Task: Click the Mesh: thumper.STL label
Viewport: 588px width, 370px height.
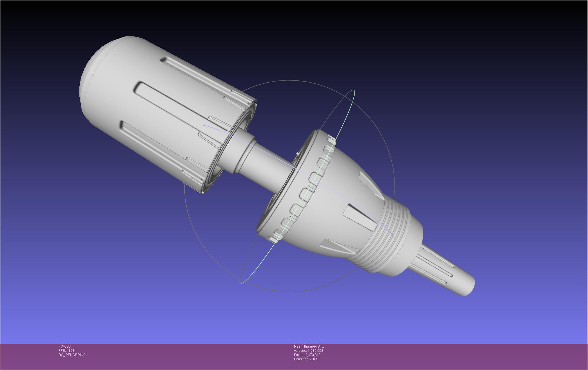Action: pos(309,346)
